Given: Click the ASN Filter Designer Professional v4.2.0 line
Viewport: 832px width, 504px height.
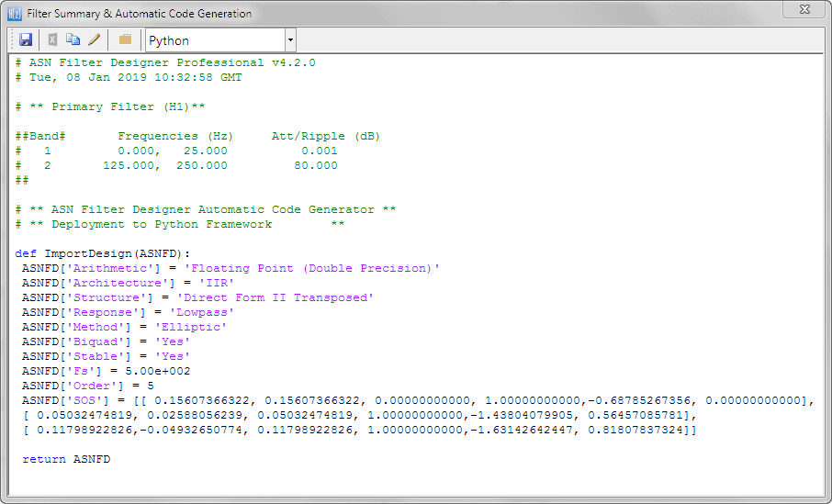Looking at the screenshot, I should tap(165, 62).
